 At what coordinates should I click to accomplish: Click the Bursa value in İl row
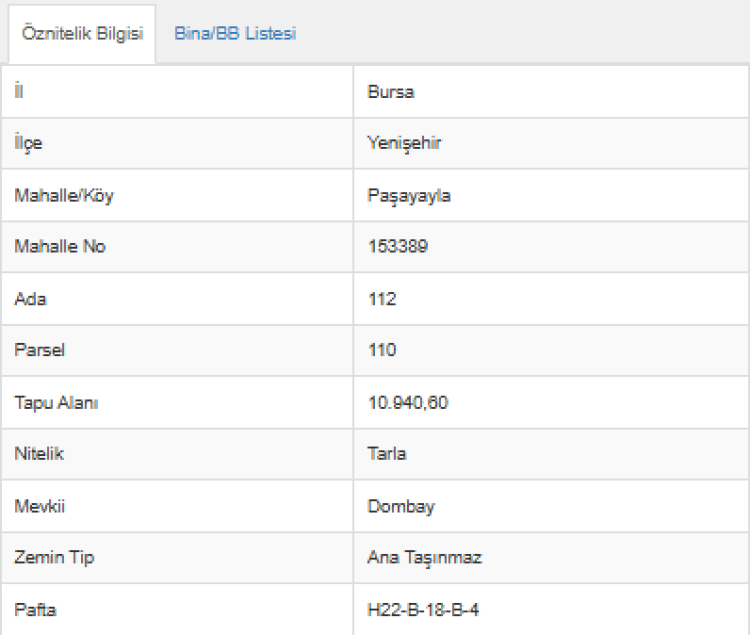[391, 92]
